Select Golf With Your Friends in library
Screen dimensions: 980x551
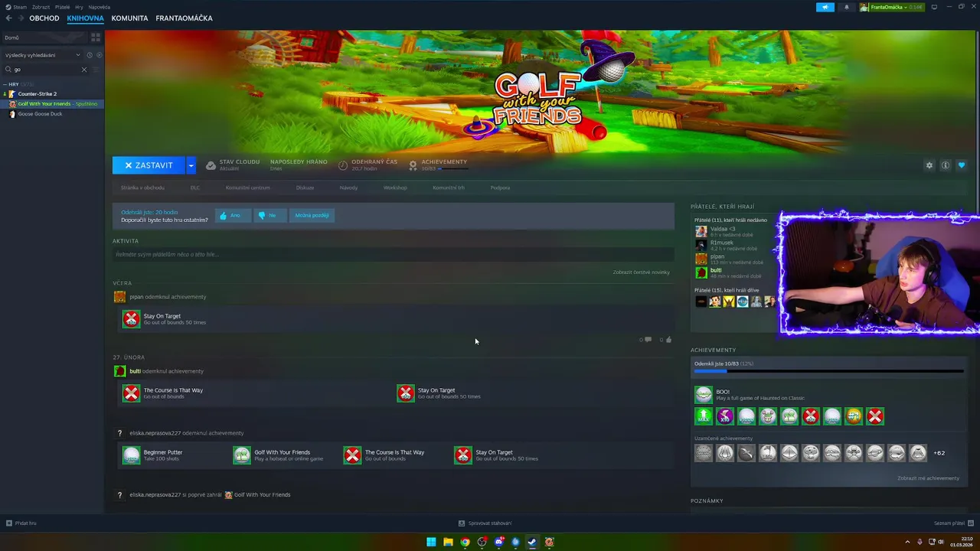[x=52, y=104]
